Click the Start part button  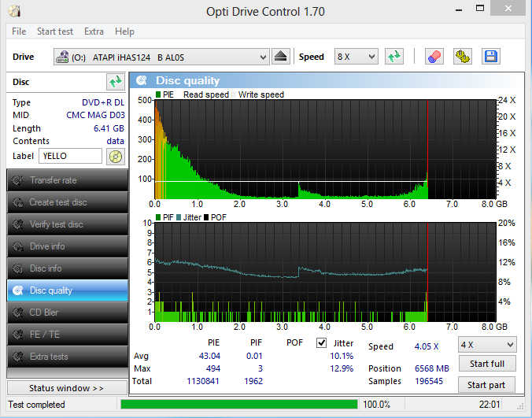tap(486, 385)
